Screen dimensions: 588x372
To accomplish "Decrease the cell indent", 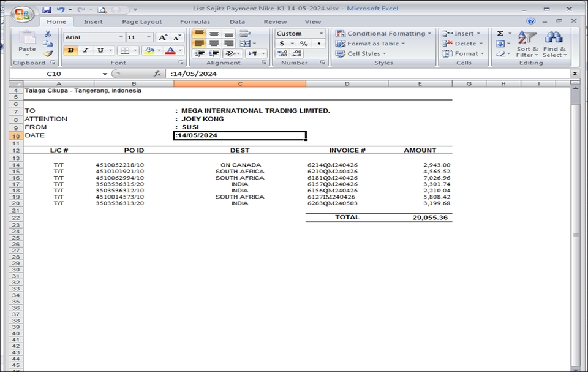I will pyautogui.click(x=200, y=54).
